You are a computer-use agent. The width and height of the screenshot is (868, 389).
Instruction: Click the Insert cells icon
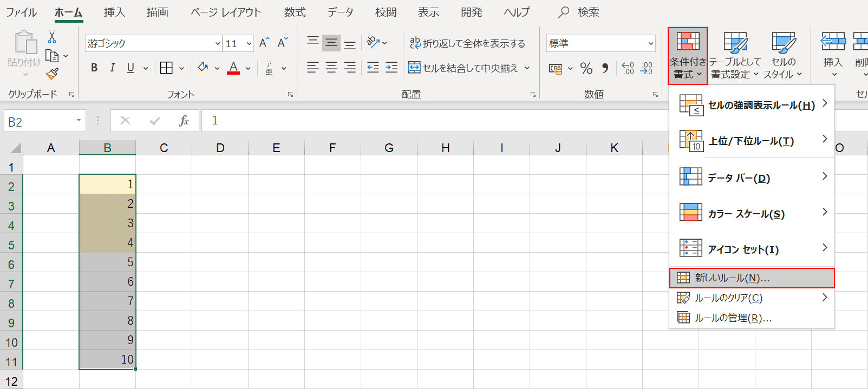tap(833, 42)
